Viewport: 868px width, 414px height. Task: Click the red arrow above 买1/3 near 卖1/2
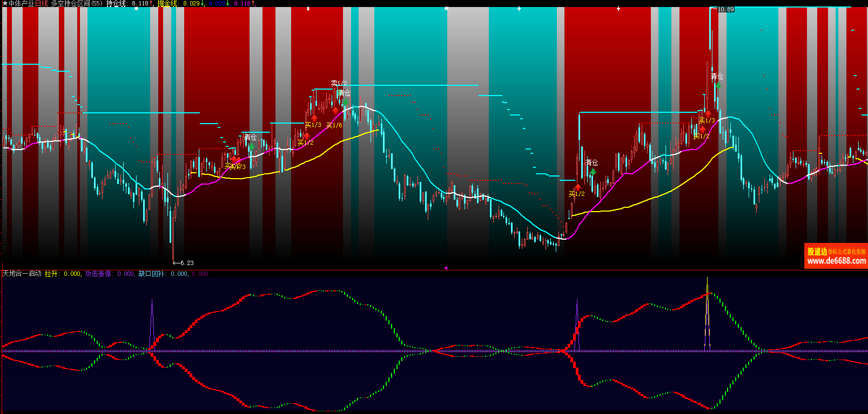314,118
